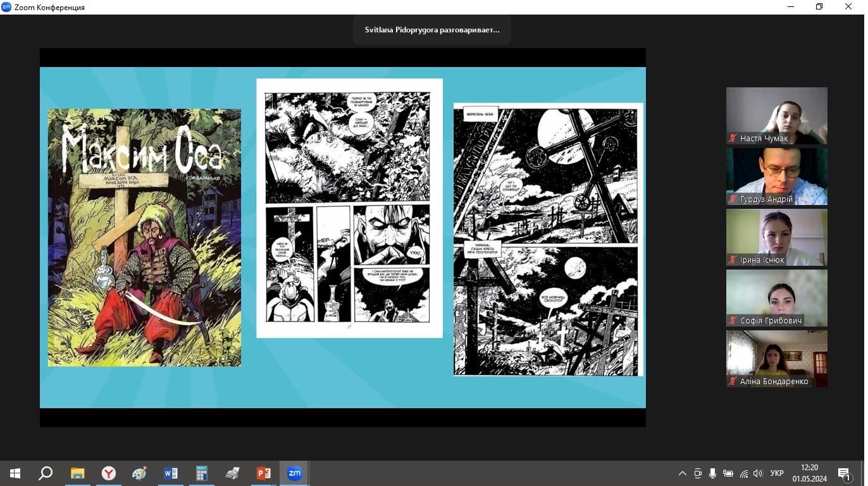Open the volume control tray icon

[x=759, y=473]
